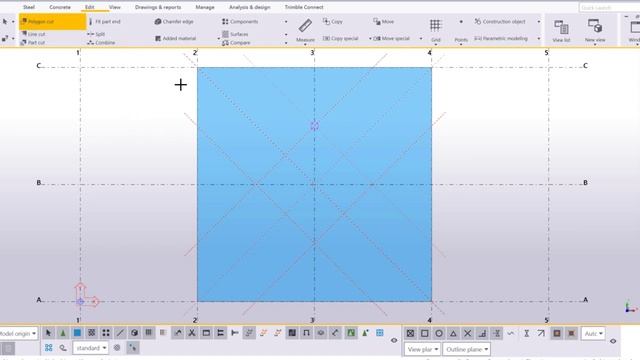640x360 pixels.
Task: Click the Quick Launch search field
Action: (x=609, y=8)
